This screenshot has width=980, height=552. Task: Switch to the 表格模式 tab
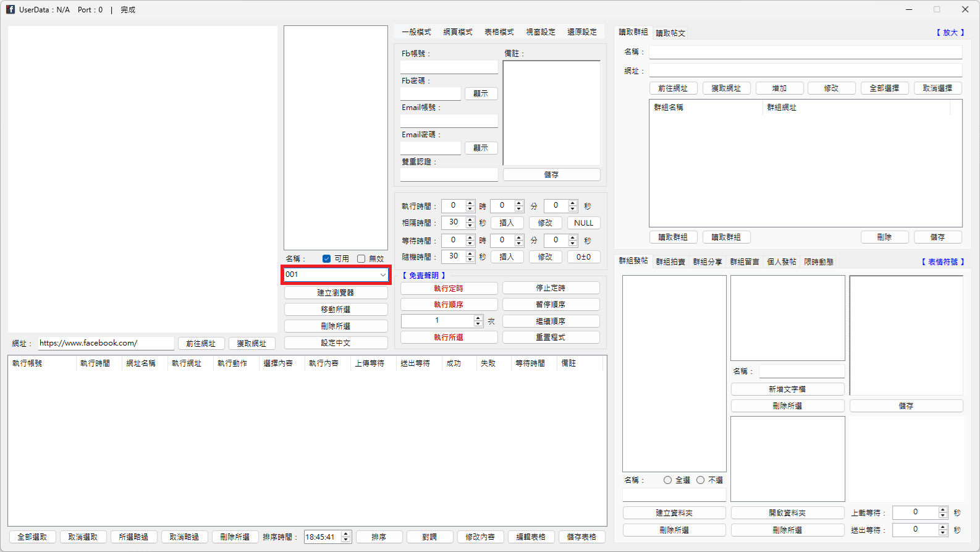coord(499,32)
